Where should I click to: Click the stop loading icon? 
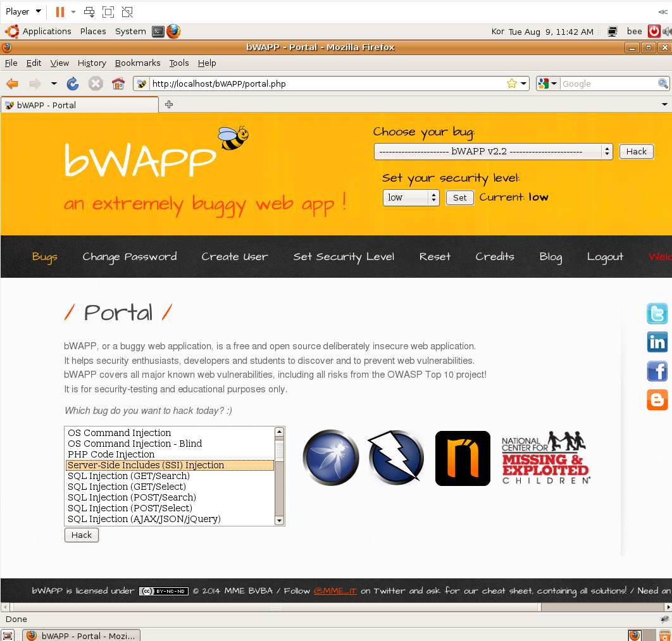tap(96, 84)
